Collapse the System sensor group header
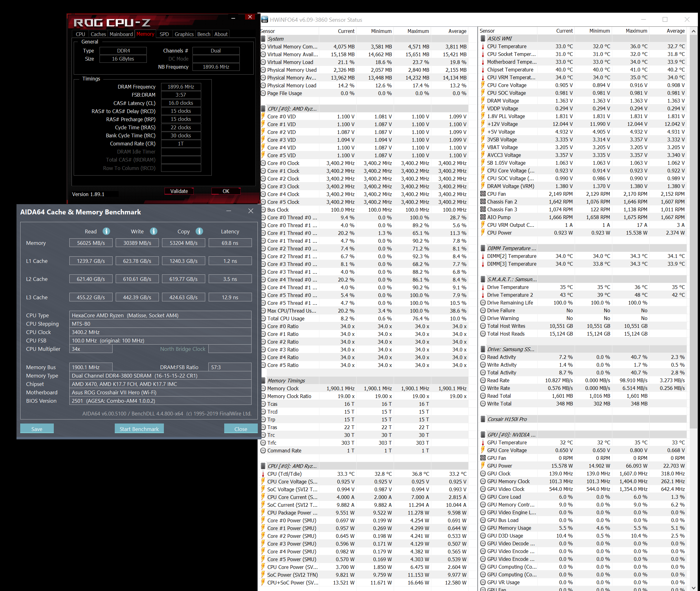 point(263,39)
